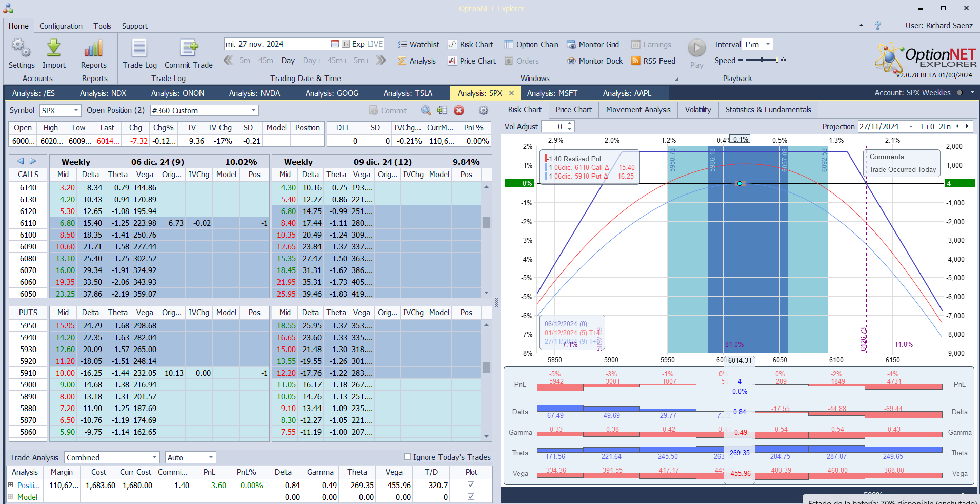Open the Monitor Grid window
The image size is (980, 504).
click(x=593, y=45)
